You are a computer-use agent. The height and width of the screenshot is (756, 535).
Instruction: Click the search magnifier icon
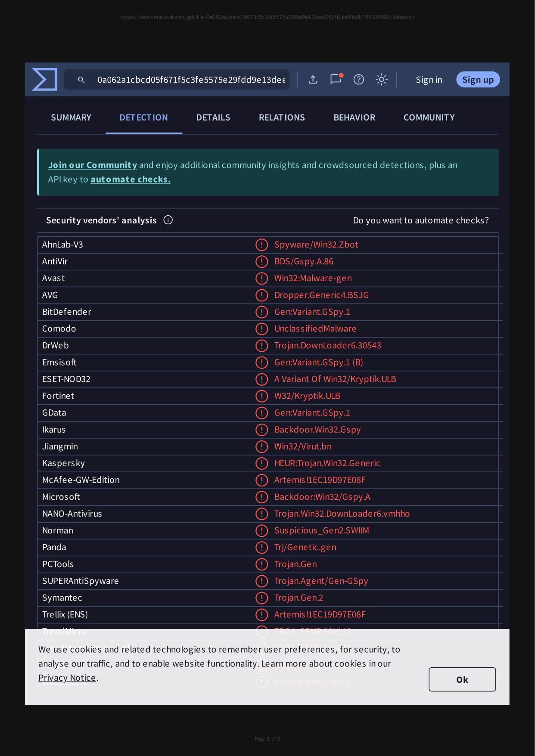click(x=81, y=80)
